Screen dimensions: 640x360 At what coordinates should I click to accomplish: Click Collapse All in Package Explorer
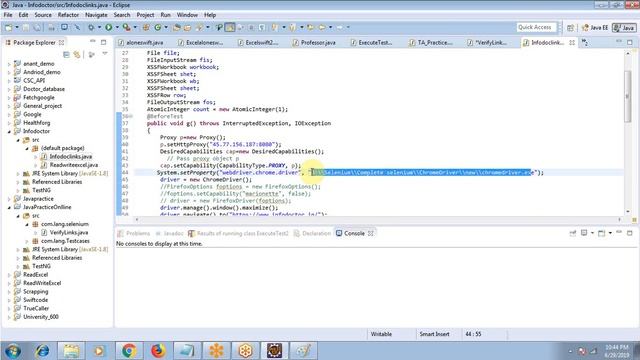67,54
